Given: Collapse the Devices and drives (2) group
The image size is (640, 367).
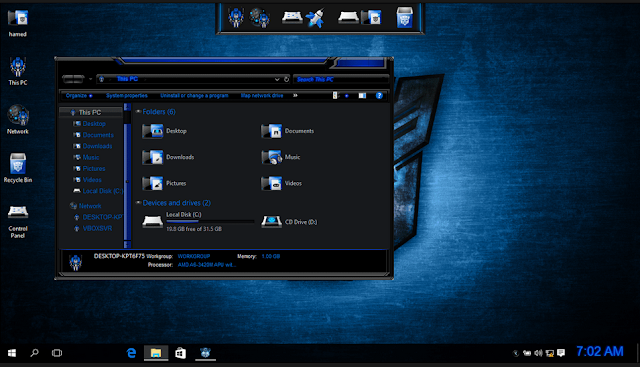Looking at the screenshot, I should 138,202.
